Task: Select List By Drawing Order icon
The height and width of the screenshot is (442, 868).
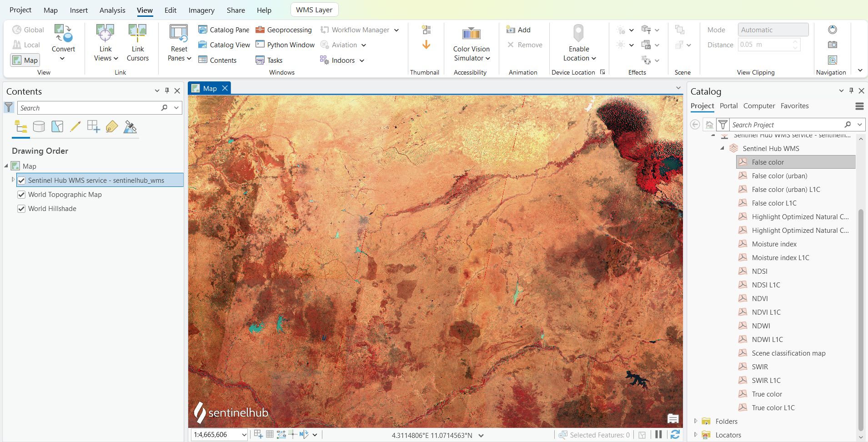Action: tap(21, 126)
